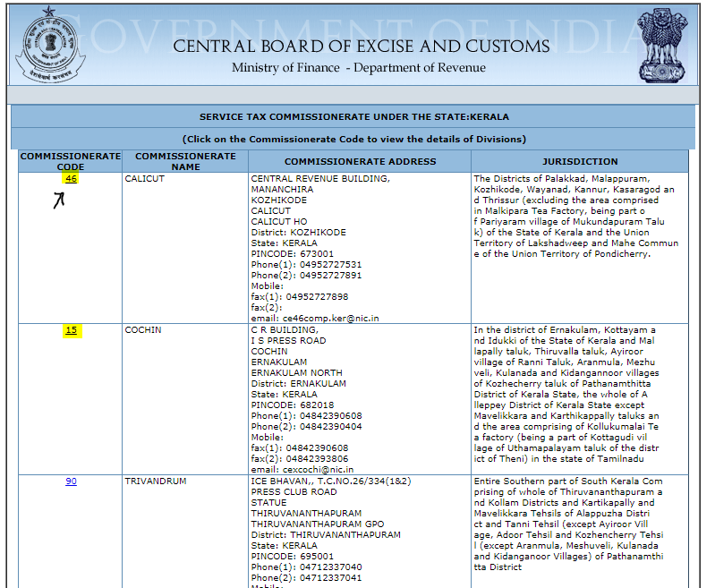This screenshot has height=588, width=715.
Task: Click PRESS CLUB ROAD address line
Action: [294, 491]
